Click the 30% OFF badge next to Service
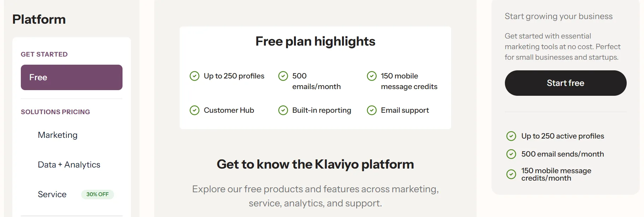This screenshot has height=217, width=644. coord(97,194)
